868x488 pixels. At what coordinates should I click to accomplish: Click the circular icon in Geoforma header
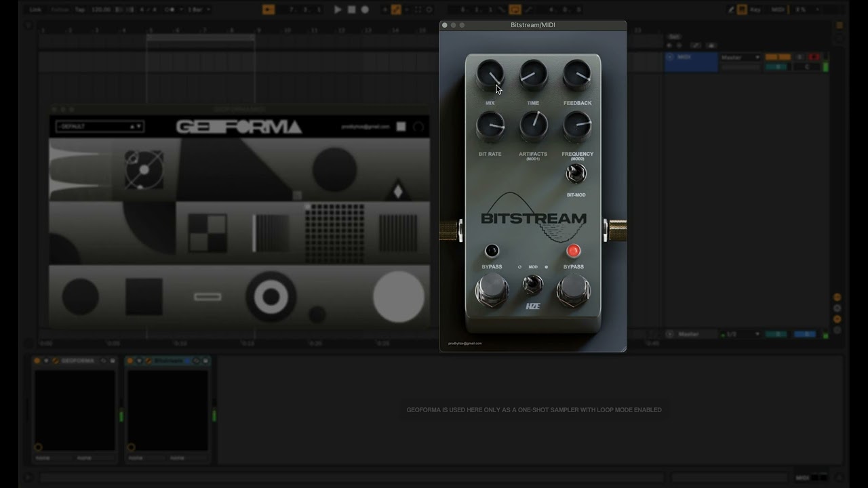418,127
